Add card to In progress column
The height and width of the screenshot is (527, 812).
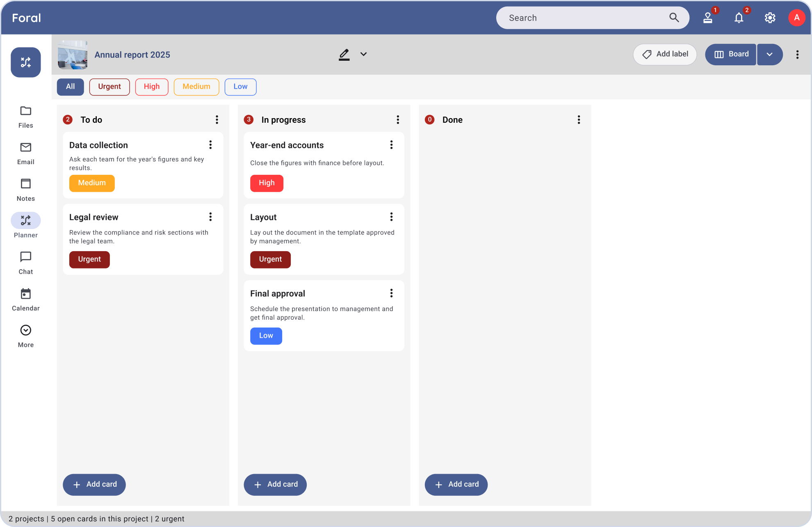[x=275, y=485]
